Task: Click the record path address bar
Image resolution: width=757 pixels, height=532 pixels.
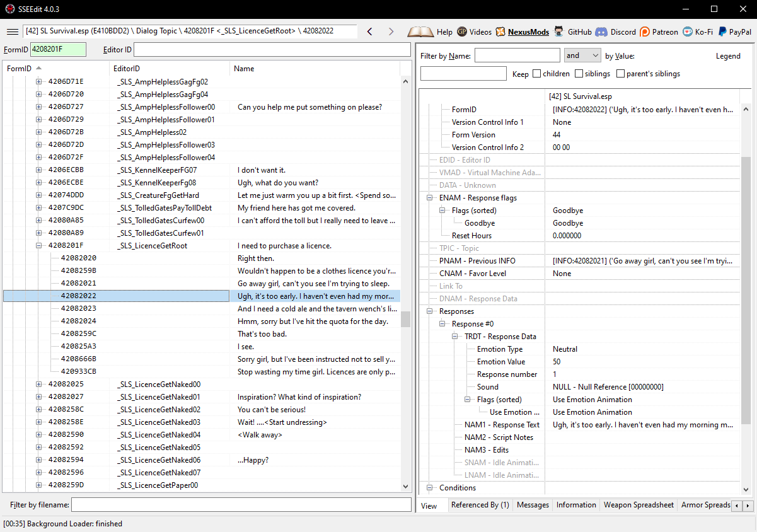Action: pyautogui.click(x=190, y=31)
